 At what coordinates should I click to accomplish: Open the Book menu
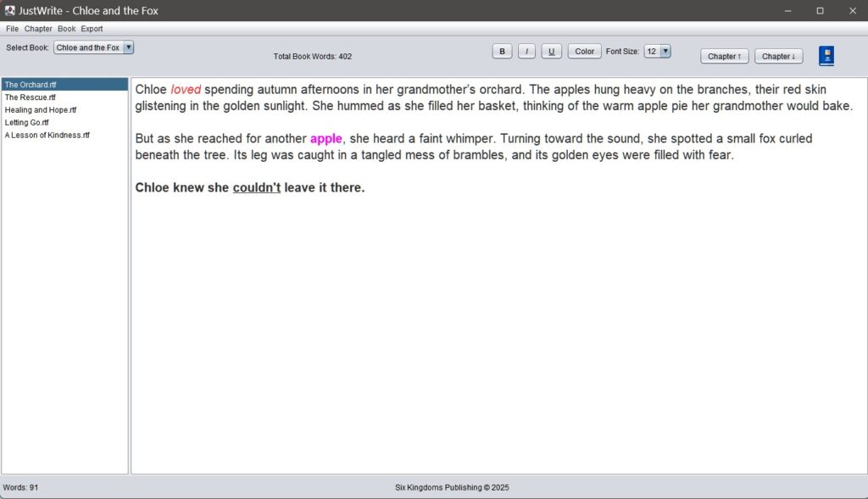pos(66,29)
